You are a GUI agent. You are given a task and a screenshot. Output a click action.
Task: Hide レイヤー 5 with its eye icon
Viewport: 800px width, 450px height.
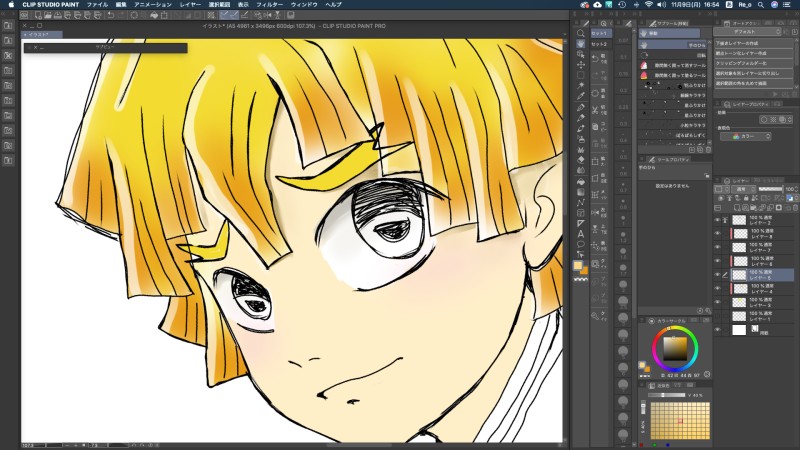[717, 275]
